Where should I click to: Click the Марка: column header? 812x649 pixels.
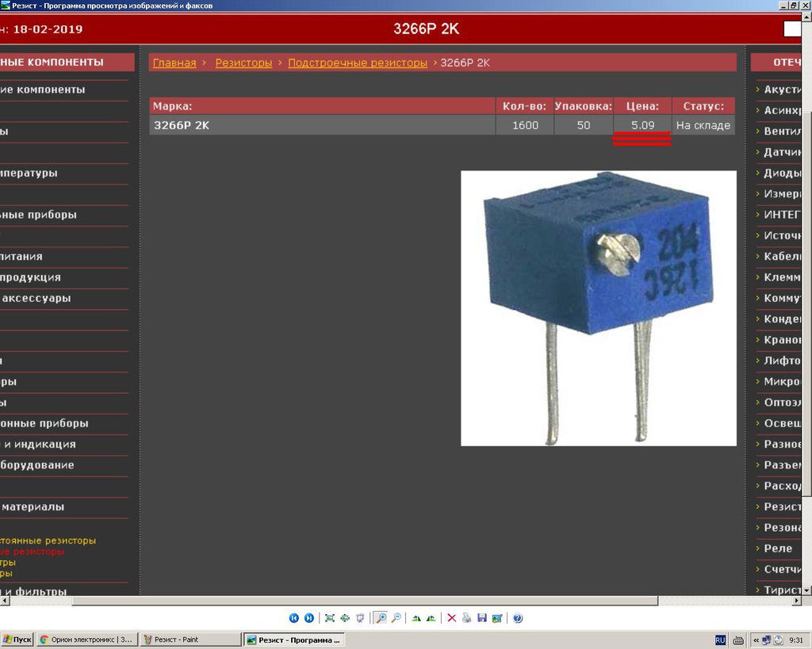click(x=322, y=106)
